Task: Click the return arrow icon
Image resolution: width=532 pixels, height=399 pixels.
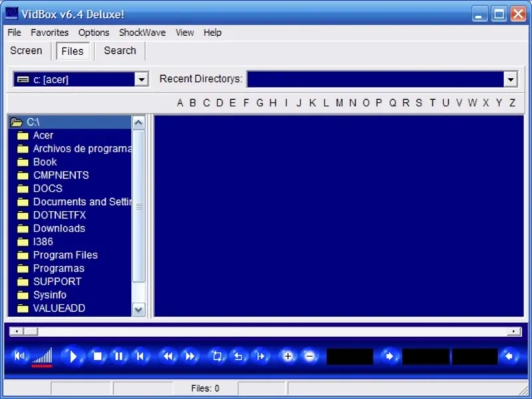Action: [239, 356]
